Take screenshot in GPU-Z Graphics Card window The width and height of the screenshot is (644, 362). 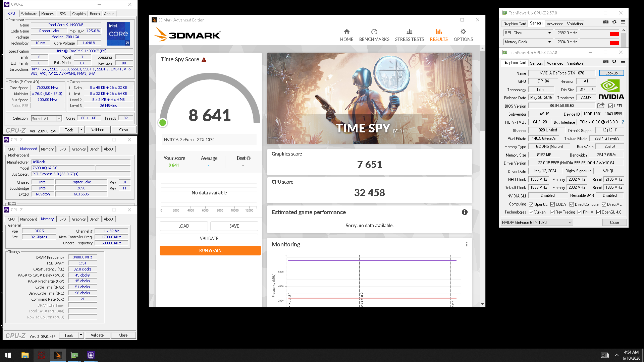[x=606, y=62]
